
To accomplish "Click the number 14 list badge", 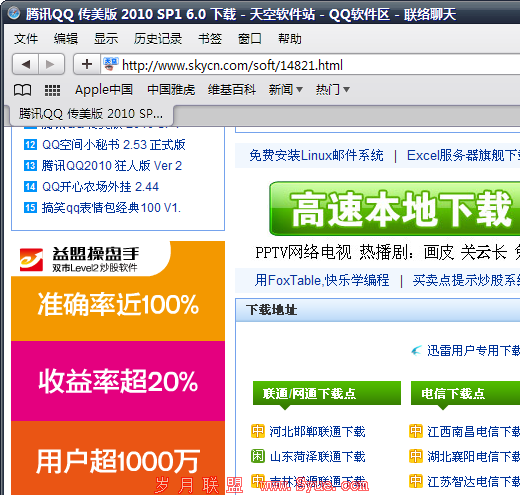I will click(x=30, y=187).
